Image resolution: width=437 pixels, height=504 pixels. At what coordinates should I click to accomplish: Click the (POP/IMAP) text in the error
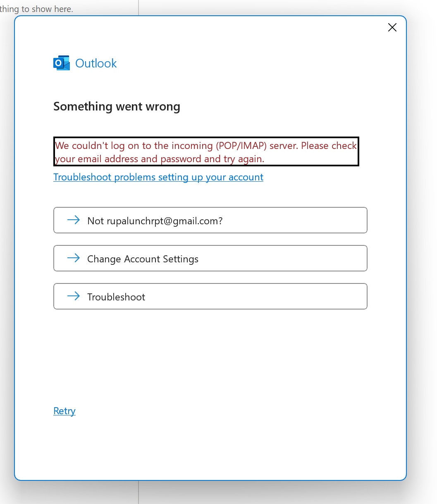241,146
